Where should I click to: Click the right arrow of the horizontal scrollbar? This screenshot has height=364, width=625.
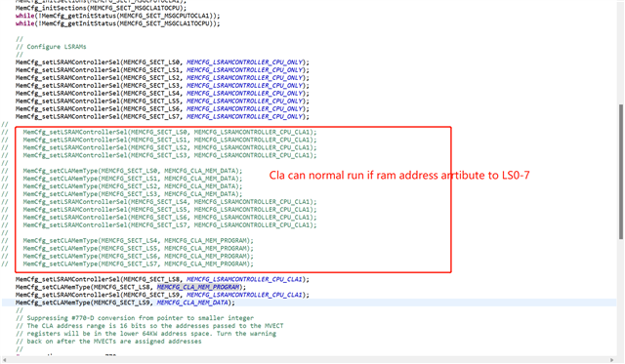click(612, 360)
